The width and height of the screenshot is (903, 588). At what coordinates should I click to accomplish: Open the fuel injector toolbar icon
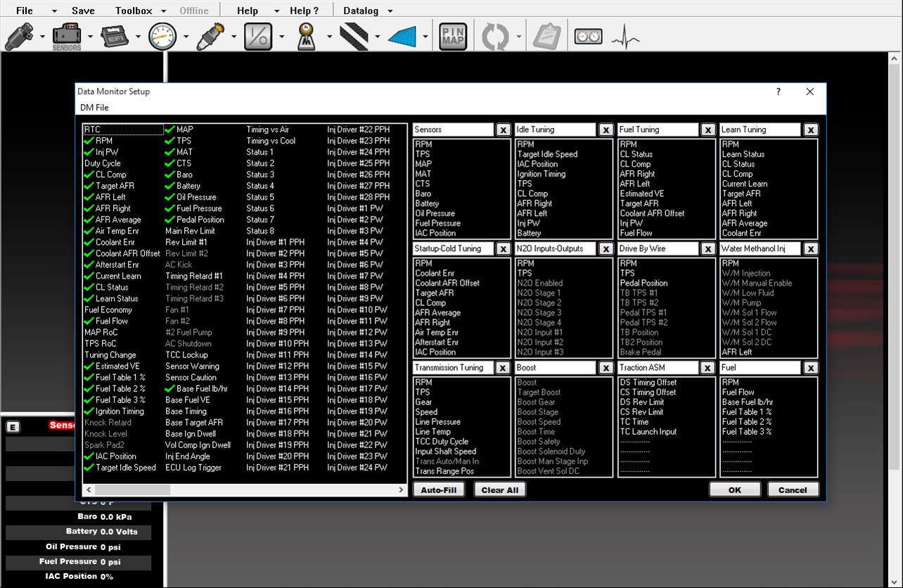coord(19,37)
